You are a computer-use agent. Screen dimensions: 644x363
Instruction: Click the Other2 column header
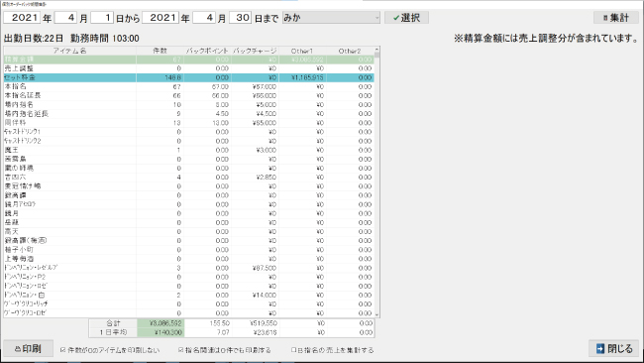[x=350, y=51]
